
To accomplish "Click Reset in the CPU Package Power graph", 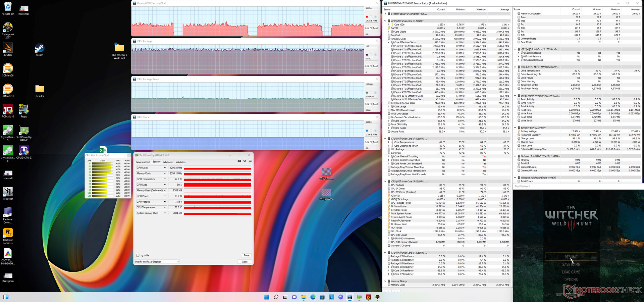I will point(376,104).
